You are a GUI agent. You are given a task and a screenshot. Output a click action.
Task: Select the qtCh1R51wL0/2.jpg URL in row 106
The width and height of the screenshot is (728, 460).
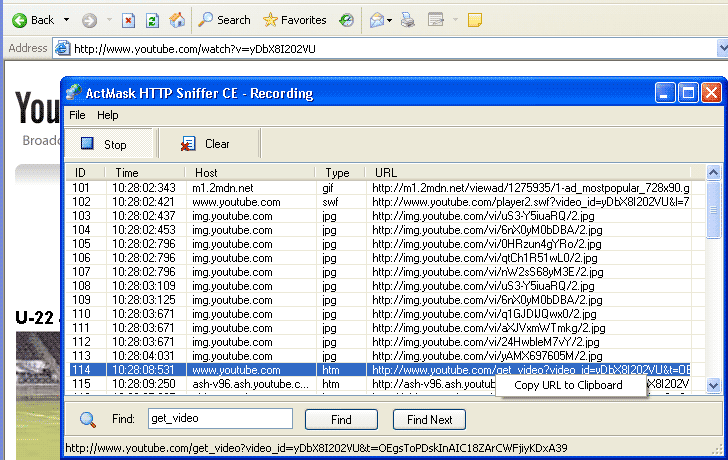485,258
